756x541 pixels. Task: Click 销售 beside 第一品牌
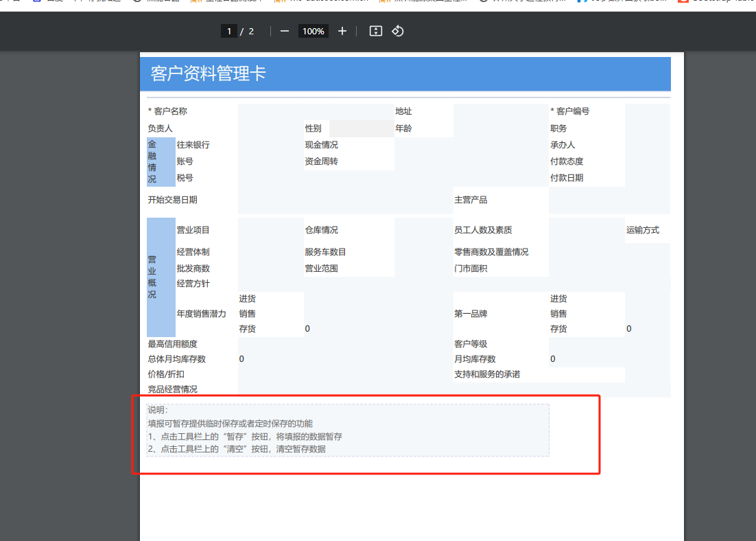[x=558, y=314]
